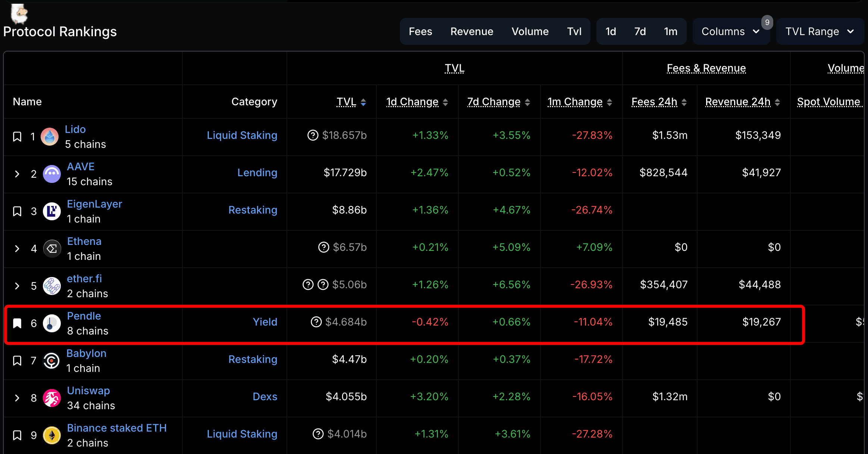
Task: Click the TVL group header
Action: point(454,68)
